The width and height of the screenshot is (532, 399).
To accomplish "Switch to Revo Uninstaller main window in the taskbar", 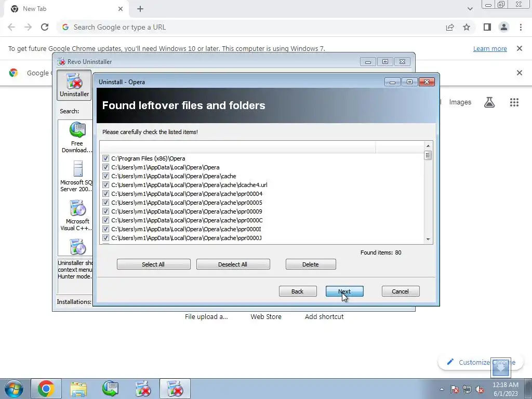I will 143,389.
